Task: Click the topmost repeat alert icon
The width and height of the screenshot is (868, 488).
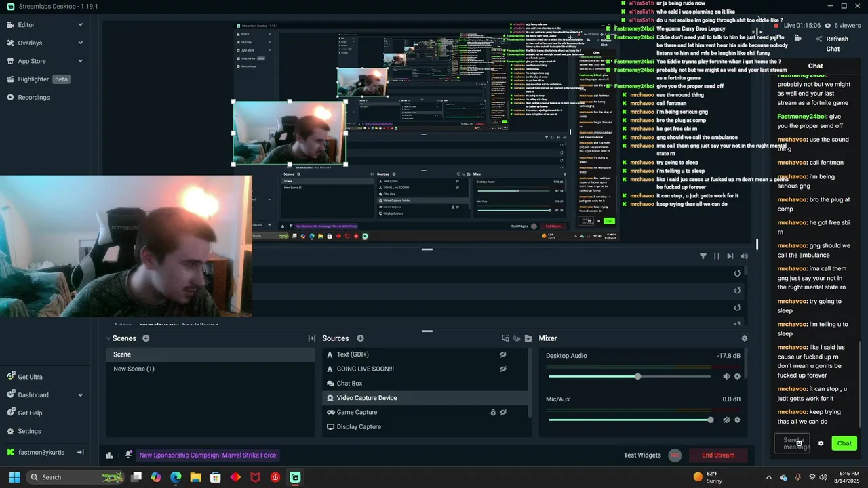Action: [x=738, y=273]
